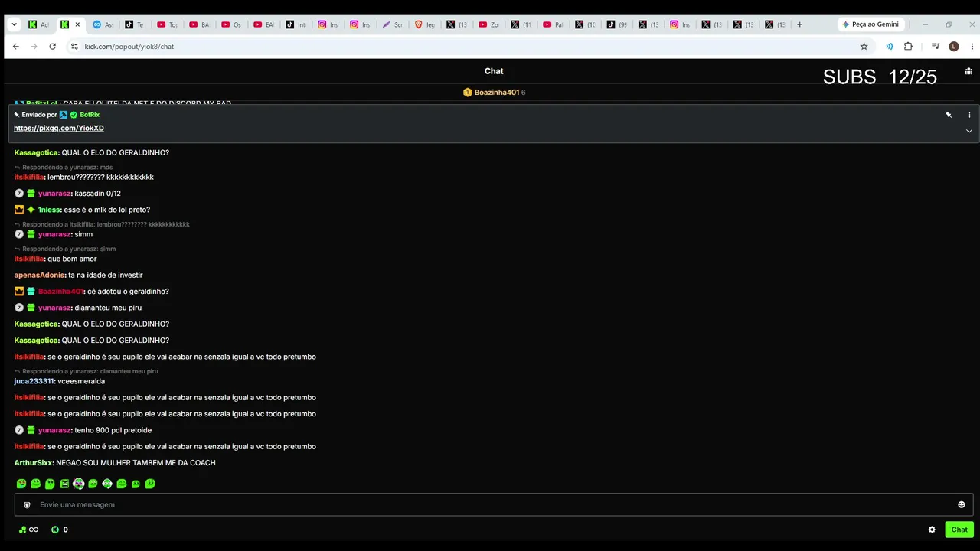Switch to the YouTube 'BA' tab
980x551 pixels.
tap(200, 24)
